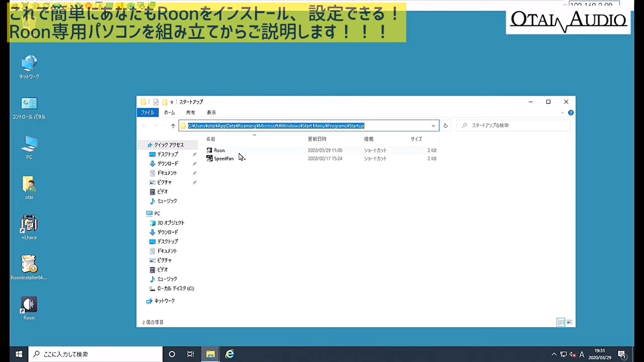The width and height of the screenshot is (644, 362).
Task: Click the スタートアップの検索 search box
Action: point(513,126)
